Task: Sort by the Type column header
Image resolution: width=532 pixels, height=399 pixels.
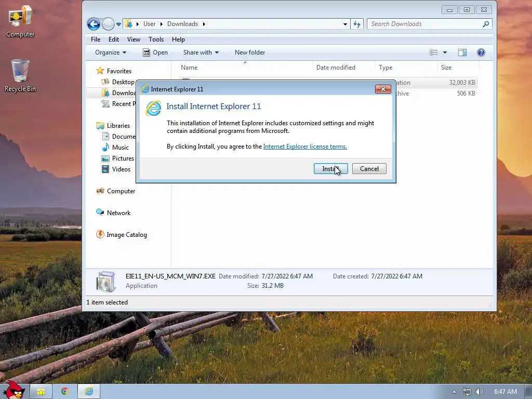Action: point(406,67)
